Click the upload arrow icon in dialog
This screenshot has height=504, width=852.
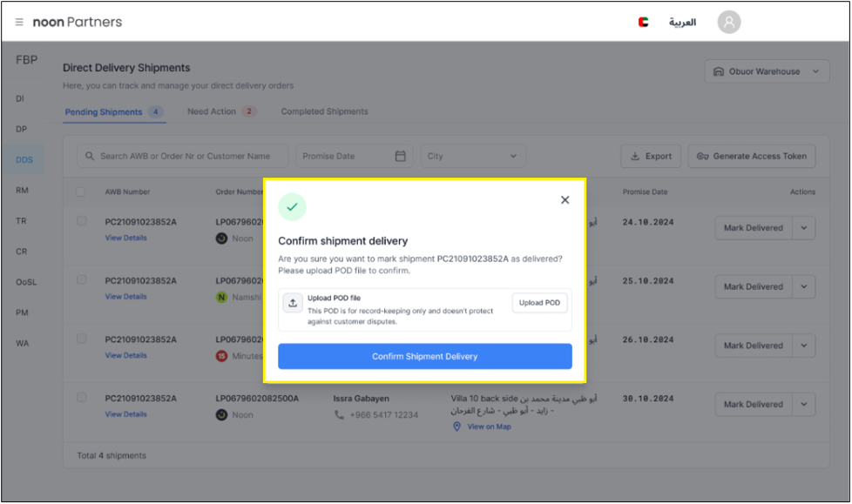click(x=293, y=303)
